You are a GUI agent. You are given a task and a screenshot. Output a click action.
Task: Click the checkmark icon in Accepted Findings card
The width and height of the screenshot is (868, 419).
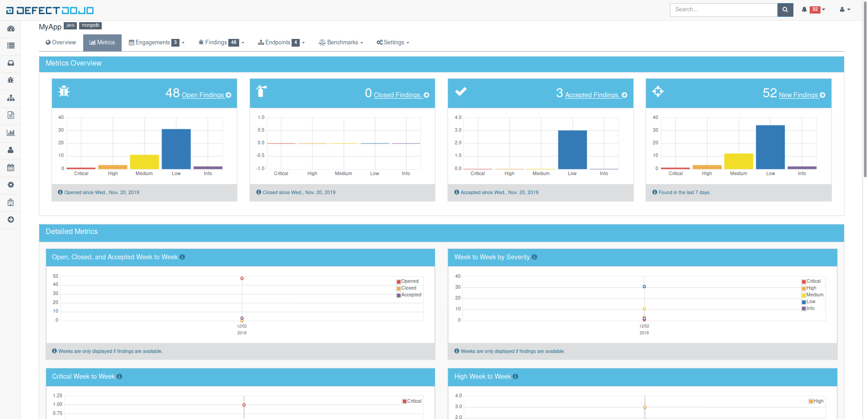(461, 91)
